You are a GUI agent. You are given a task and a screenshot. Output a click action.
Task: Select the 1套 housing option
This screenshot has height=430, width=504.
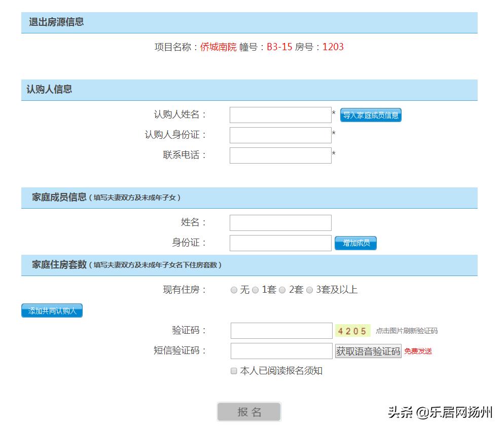tap(255, 290)
